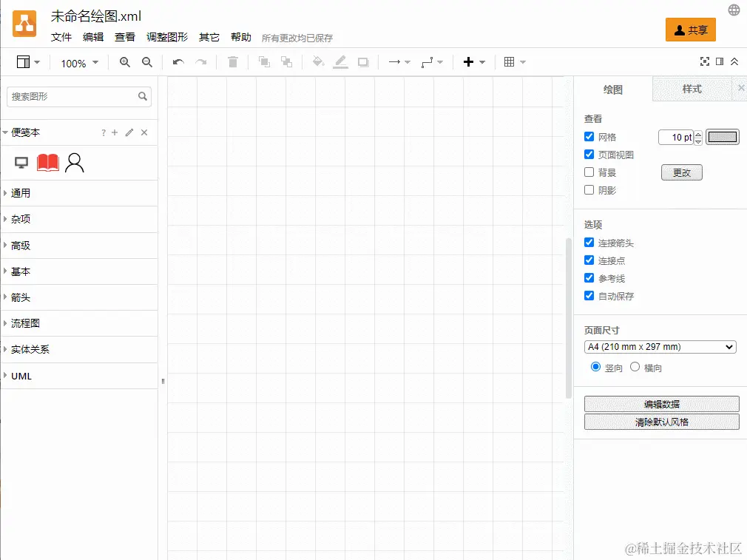Click the zoom out magnifier icon
The width and height of the screenshot is (747, 560).
click(x=147, y=62)
